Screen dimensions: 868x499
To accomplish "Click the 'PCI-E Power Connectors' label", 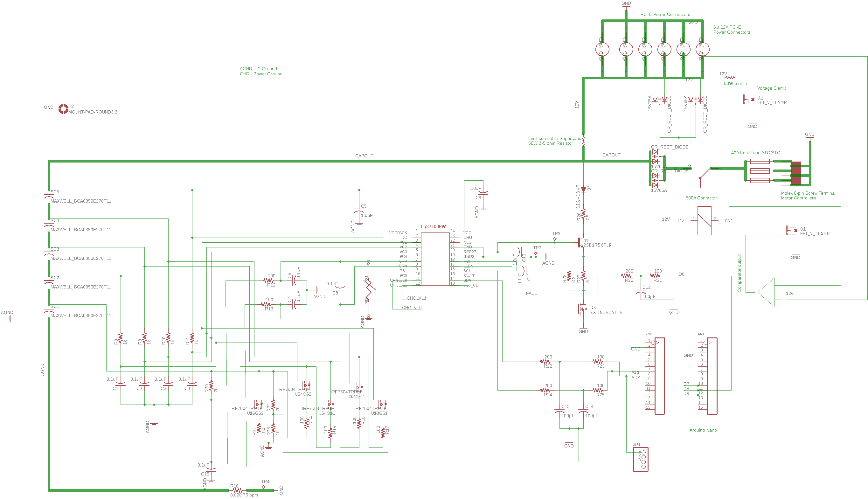I will tap(665, 14).
